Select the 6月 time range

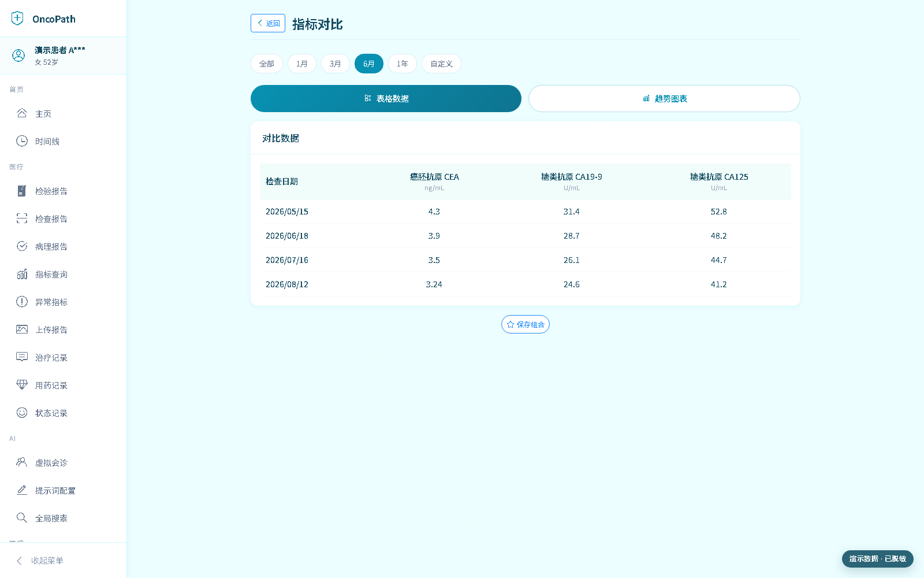(x=369, y=64)
